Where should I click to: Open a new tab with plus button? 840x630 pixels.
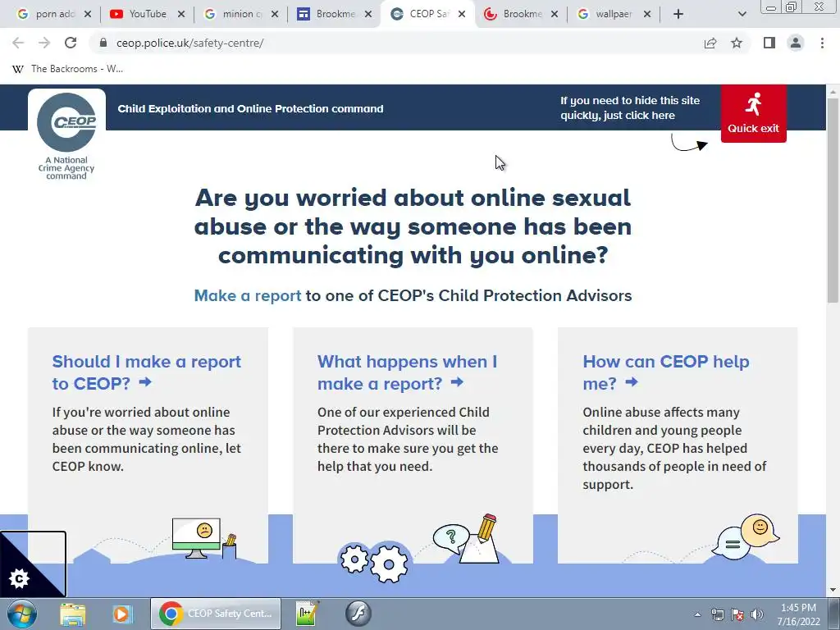pyautogui.click(x=678, y=14)
